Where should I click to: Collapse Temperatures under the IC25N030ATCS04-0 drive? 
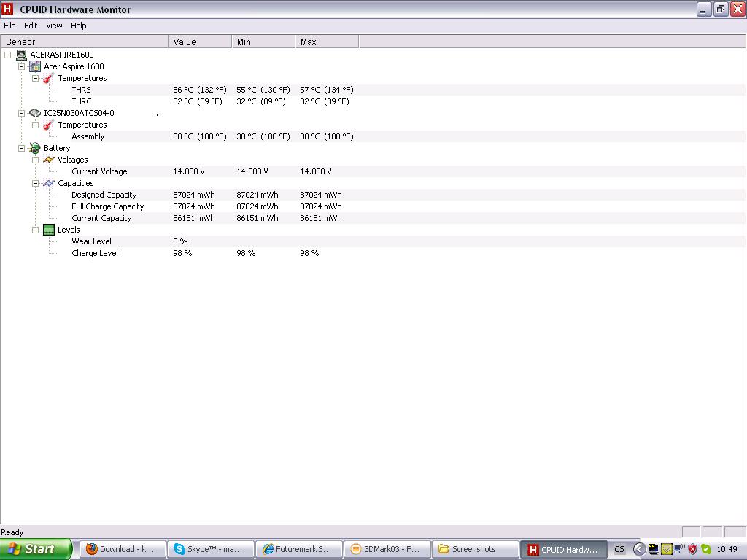pos(35,125)
